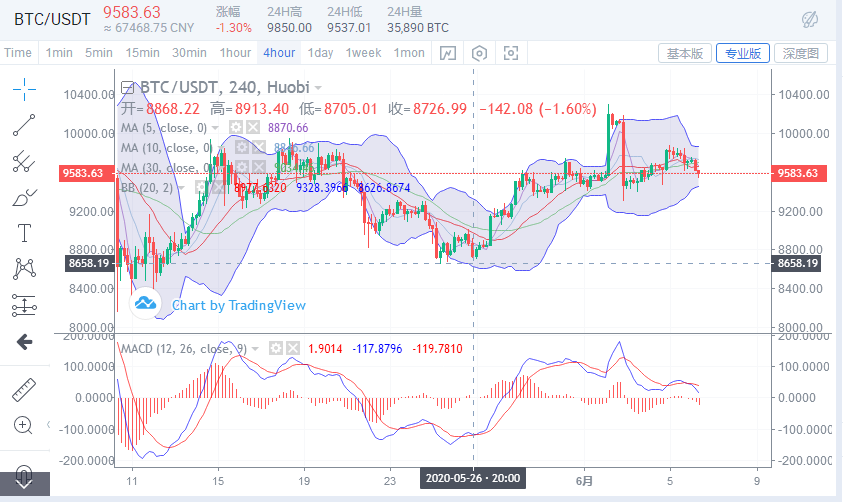843x502 pixels.
Task: Click the 深度图 depth chart button
Action: coord(800,53)
